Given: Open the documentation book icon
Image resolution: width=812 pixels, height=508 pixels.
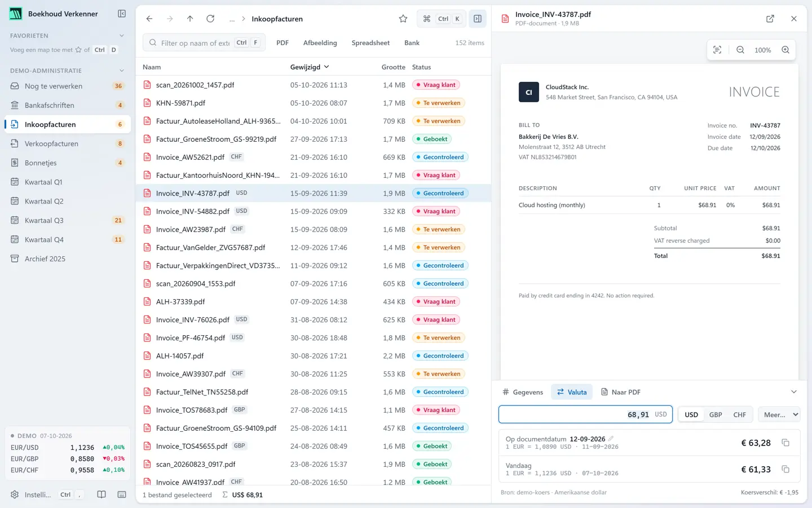Looking at the screenshot, I should [101, 494].
